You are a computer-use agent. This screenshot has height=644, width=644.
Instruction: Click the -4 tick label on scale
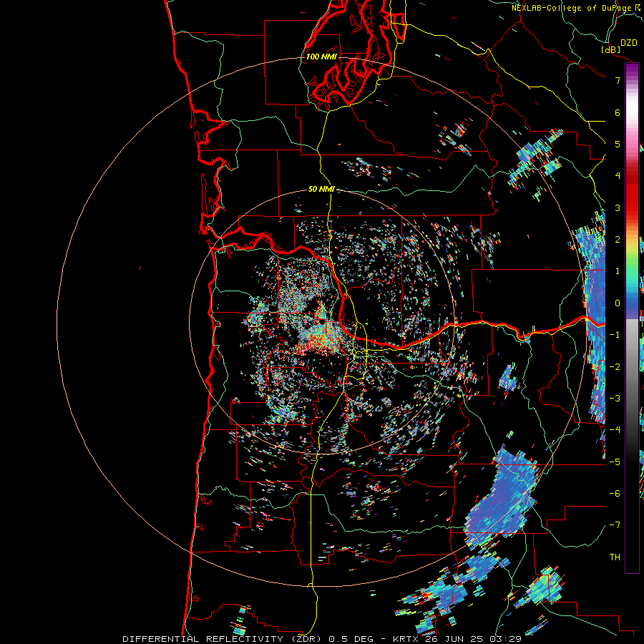coord(615,430)
